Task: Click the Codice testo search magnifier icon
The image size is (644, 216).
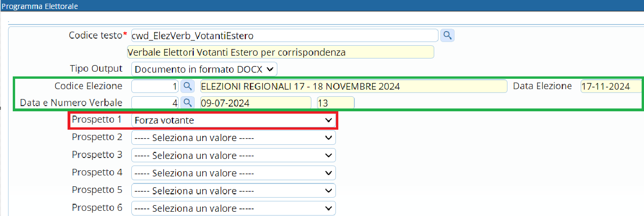Action: (x=447, y=35)
